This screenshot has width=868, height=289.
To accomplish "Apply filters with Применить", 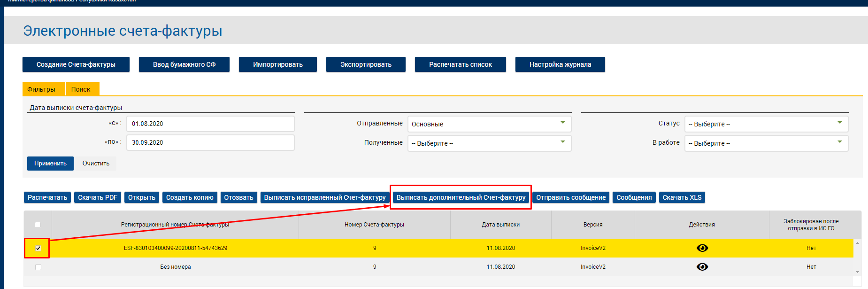I will (x=50, y=164).
